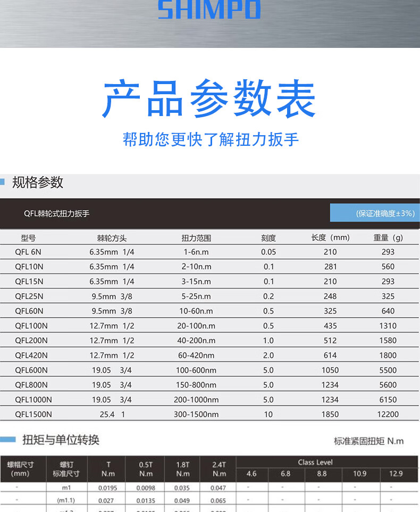The image size is (420, 512).
Task: Click the QFL棘轮式扭力扳手 table title
Action: (x=56, y=213)
